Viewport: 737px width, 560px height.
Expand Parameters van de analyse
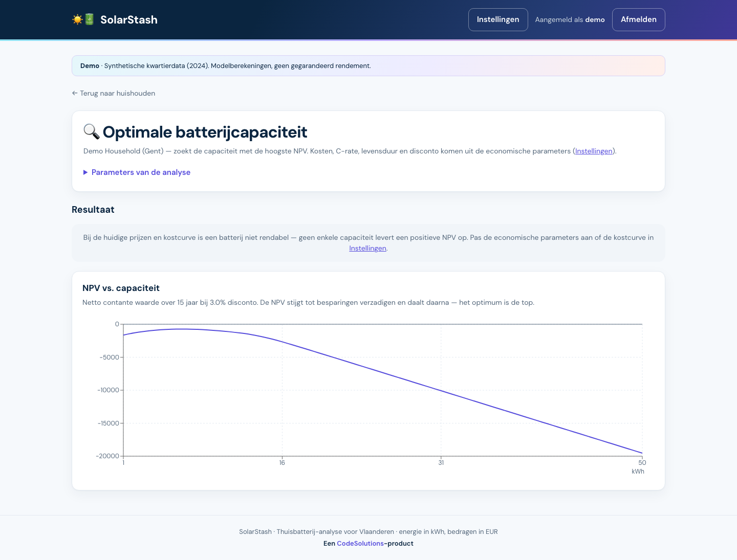(137, 172)
